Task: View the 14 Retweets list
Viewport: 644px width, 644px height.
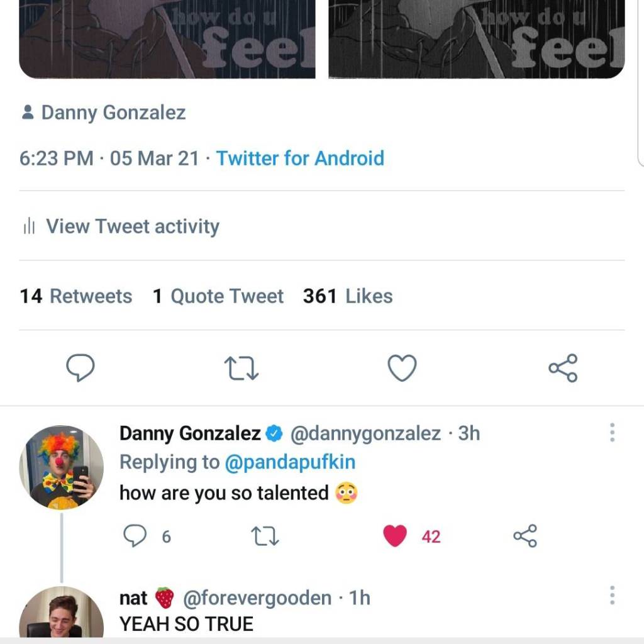Action: pyautogui.click(x=76, y=296)
